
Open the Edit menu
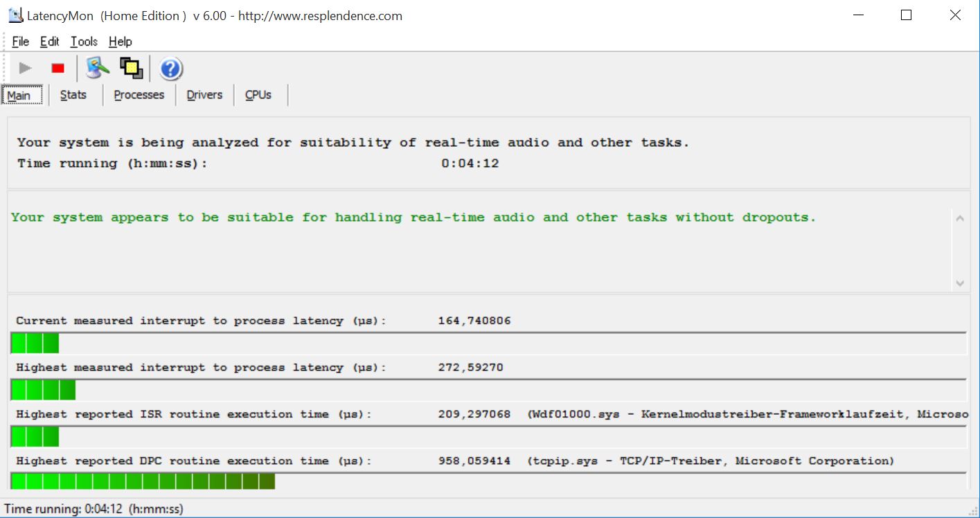(x=49, y=42)
